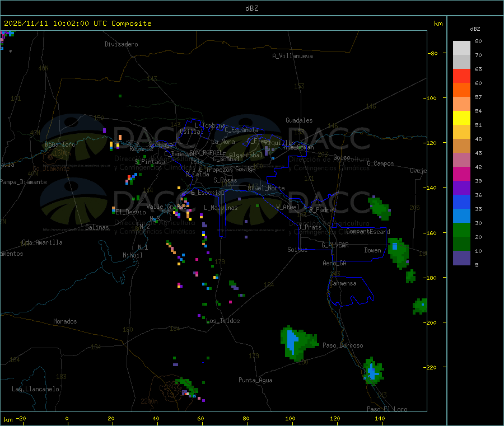
Task: Click the timestamp 2025/11/11 10:02:00 UTC Composite
Action: coord(77,24)
